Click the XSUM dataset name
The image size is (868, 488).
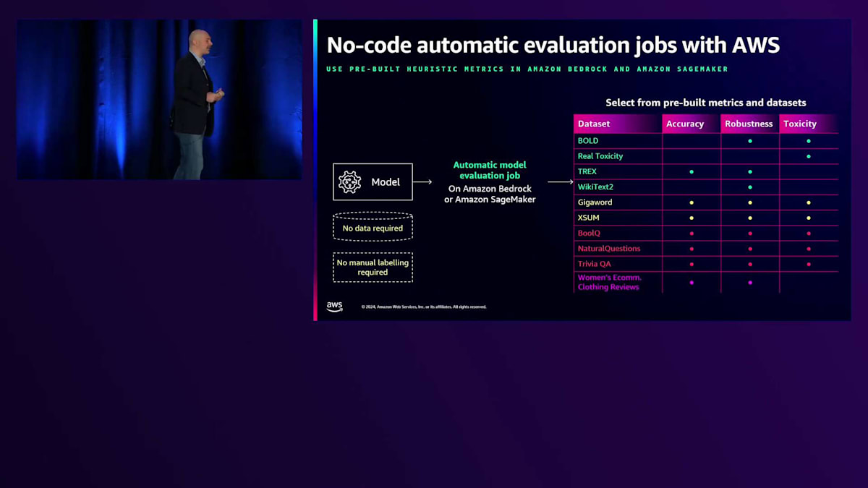589,218
